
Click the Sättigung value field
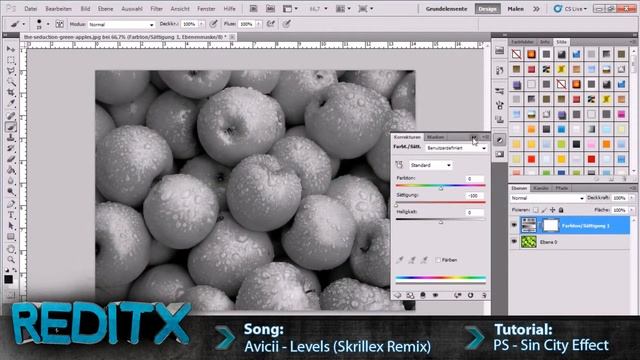pos(475,196)
